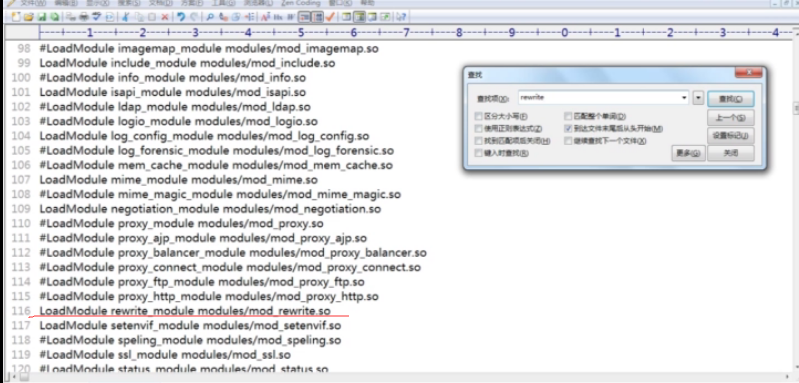Click the line 119 ssl_module line

coord(165,354)
